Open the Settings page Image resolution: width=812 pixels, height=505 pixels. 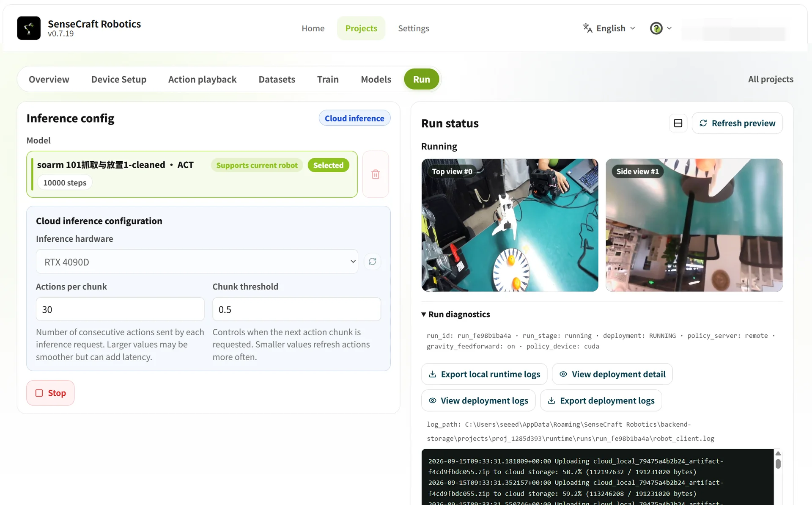tap(414, 28)
